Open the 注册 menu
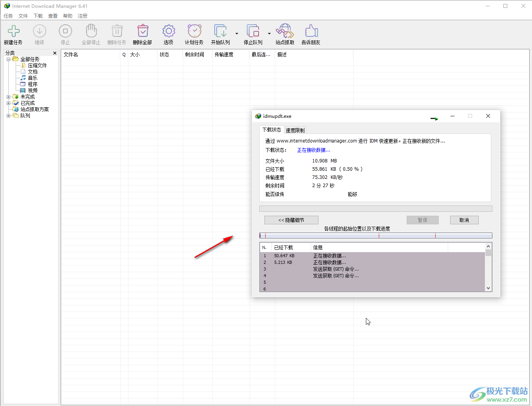The image size is (532, 406). point(83,16)
